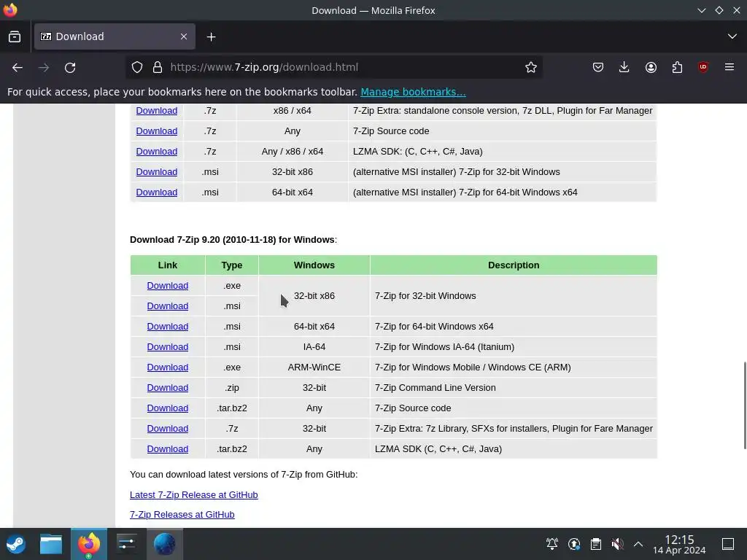Select text '7-Zip for Windows IA-64 (Itanium)'
Screen dimensions: 747x560
[444, 347]
